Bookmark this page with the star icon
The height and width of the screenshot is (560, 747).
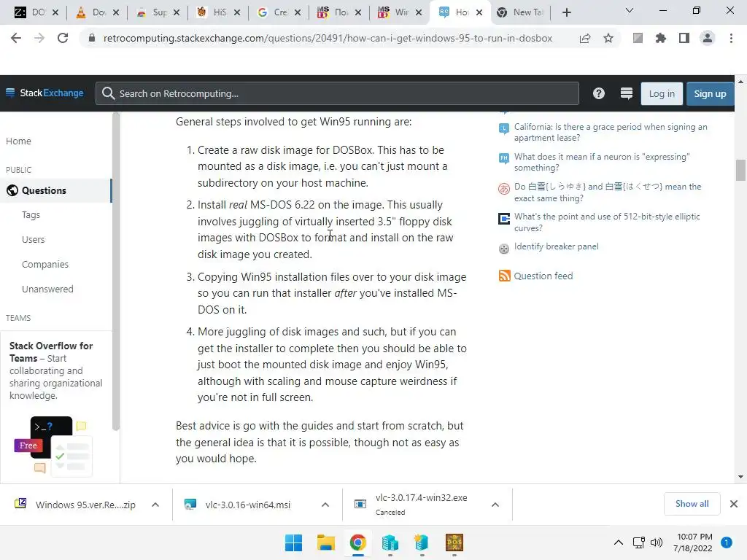pyautogui.click(x=608, y=38)
